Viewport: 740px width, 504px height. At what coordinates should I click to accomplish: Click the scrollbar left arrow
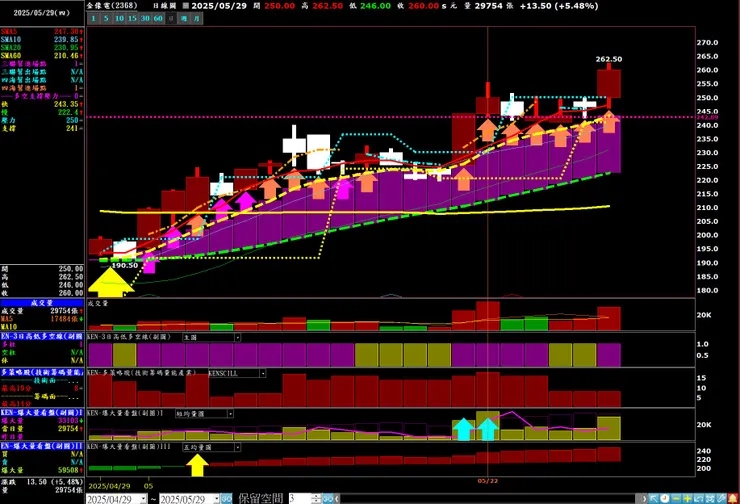(337, 499)
